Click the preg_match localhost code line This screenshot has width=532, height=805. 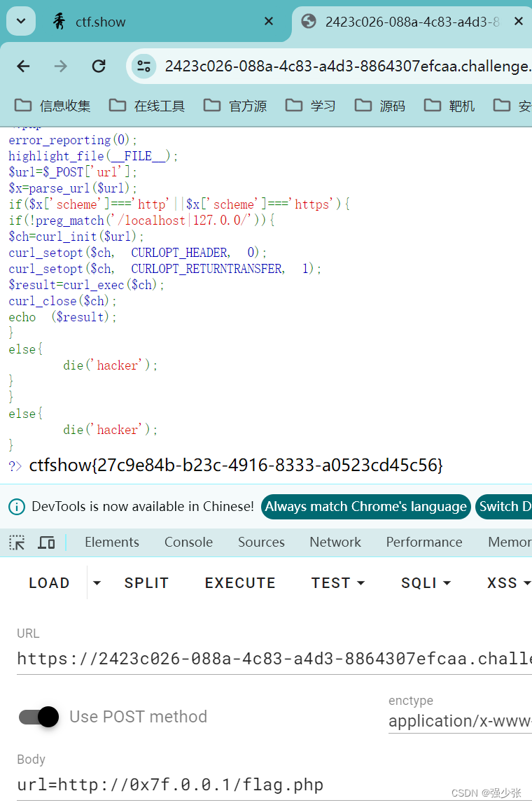click(141, 220)
